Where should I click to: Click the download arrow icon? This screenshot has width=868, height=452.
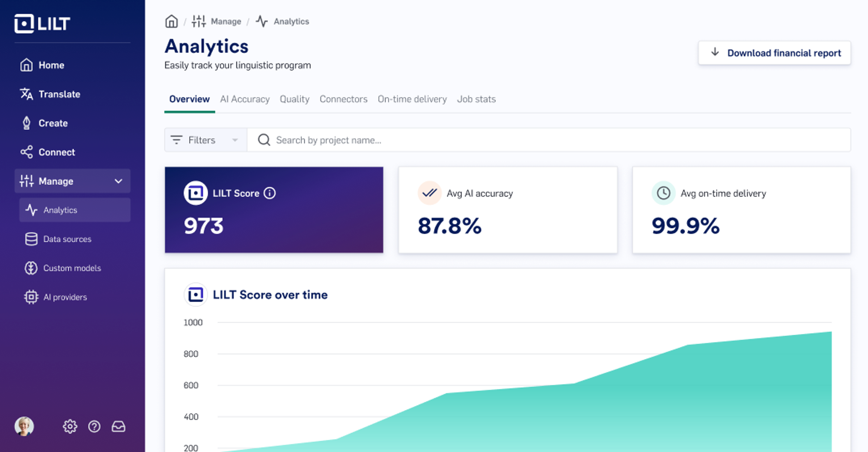(x=715, y=53)
